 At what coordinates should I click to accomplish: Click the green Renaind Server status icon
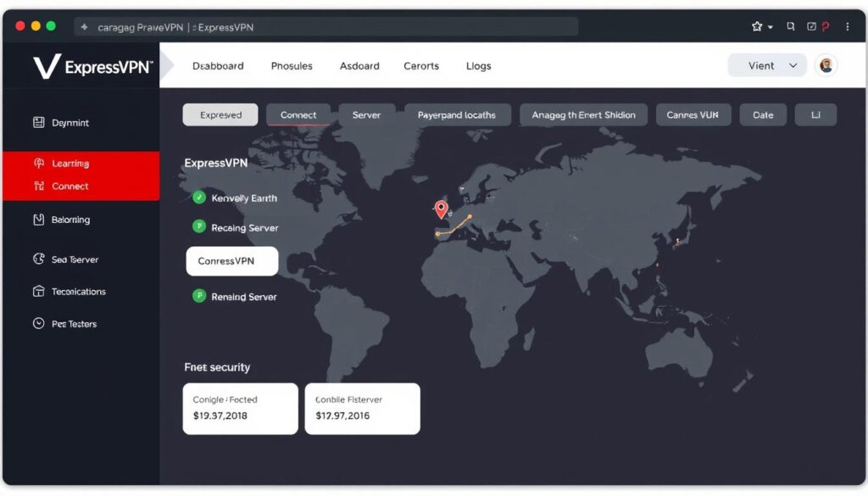click(199, 296)
